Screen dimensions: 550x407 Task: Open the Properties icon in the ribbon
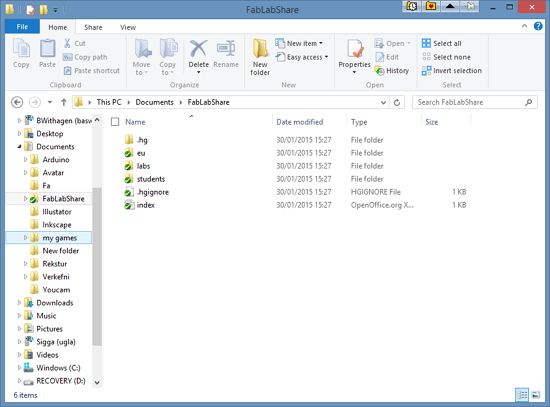(355, 49)
